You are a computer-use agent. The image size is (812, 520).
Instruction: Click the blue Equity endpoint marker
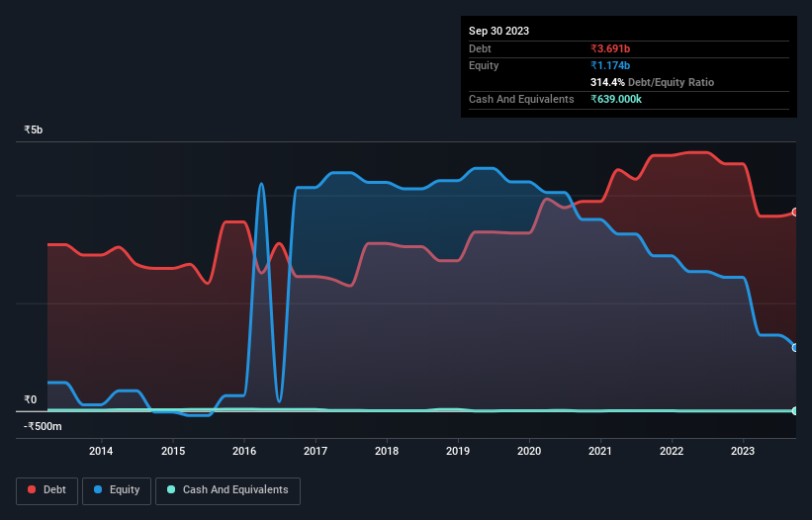pyautogui.click(x=795, y=348)
